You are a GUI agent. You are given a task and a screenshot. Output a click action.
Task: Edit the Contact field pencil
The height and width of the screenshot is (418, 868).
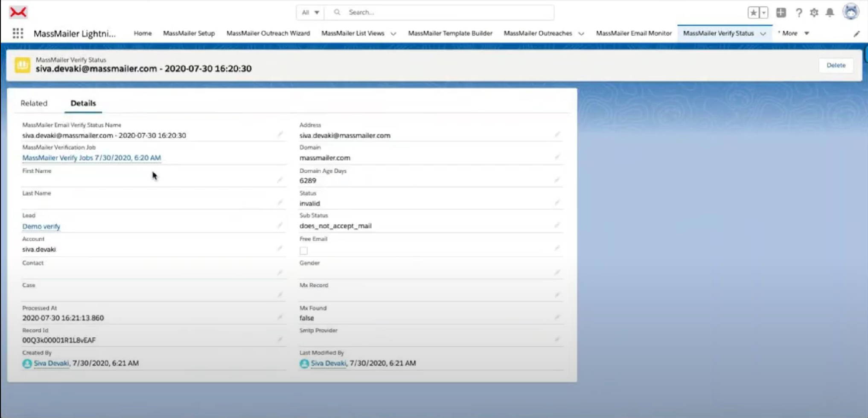[x=280, y=272]
